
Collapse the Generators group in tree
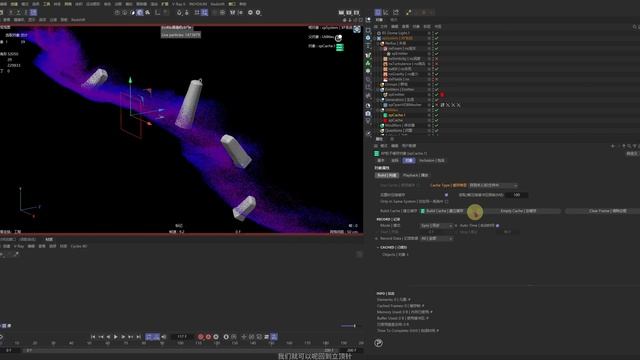pyautogui.click(x=379, y=100)
